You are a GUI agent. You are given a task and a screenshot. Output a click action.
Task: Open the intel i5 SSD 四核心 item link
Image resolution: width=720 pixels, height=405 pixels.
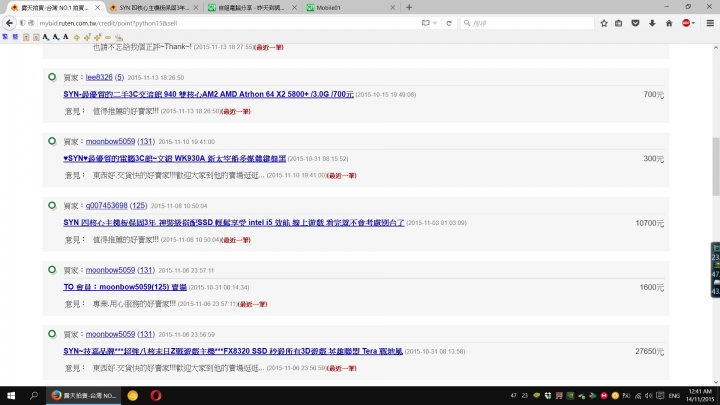click(234, 223)
